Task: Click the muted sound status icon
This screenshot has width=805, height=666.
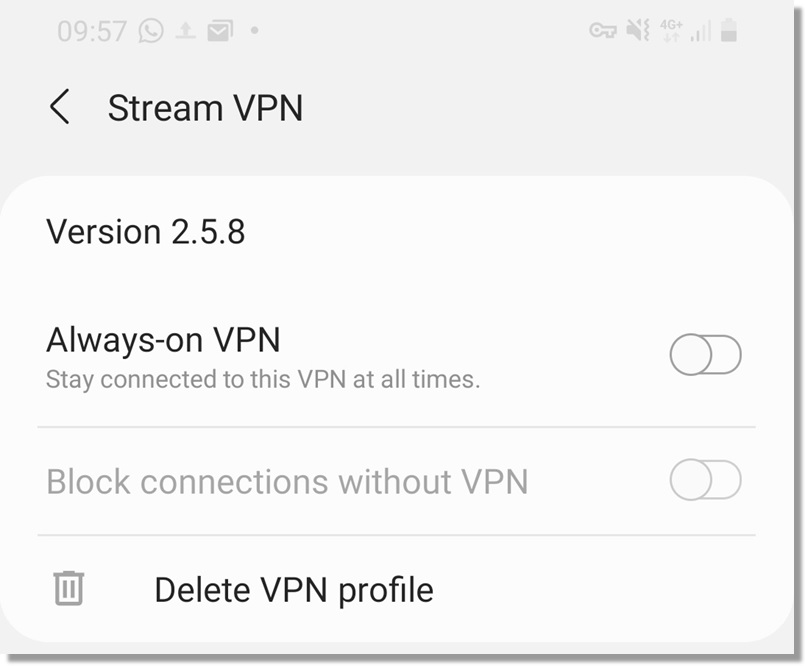Action: pos(638,31)
